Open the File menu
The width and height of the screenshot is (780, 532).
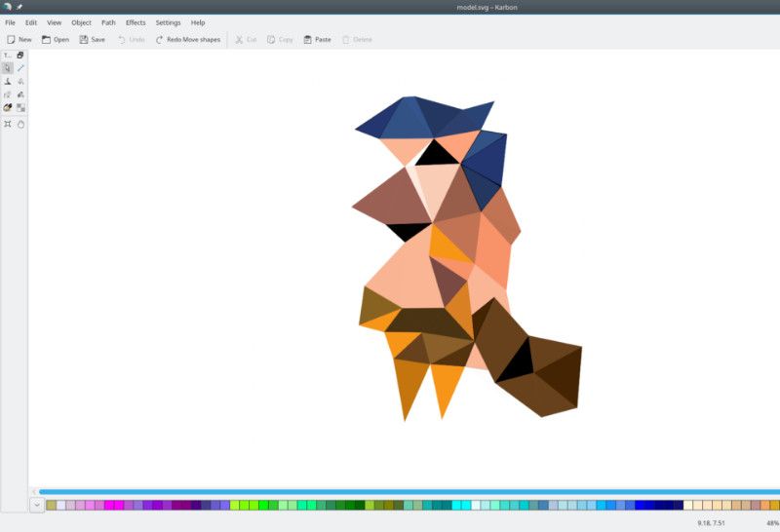[10, 22]
